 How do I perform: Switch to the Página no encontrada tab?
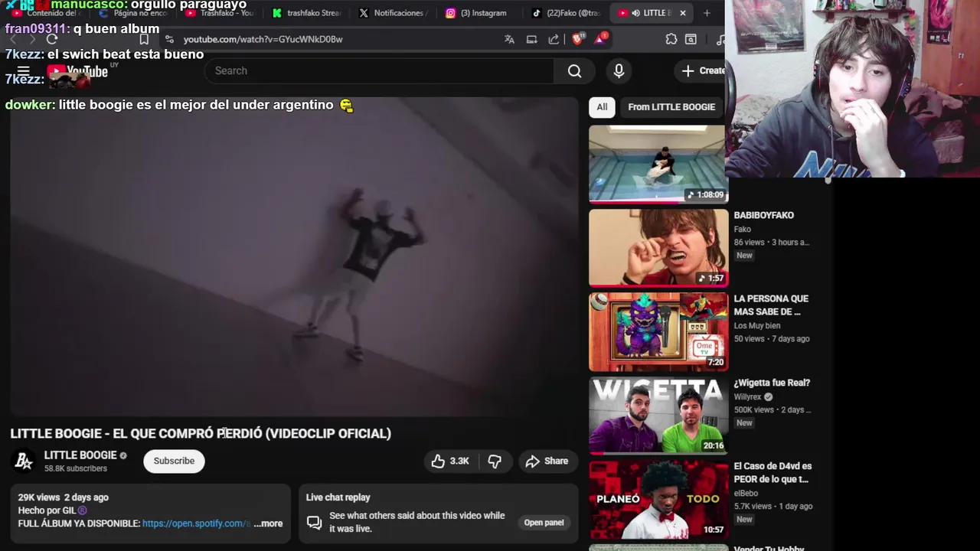click(x=132, y=13)
